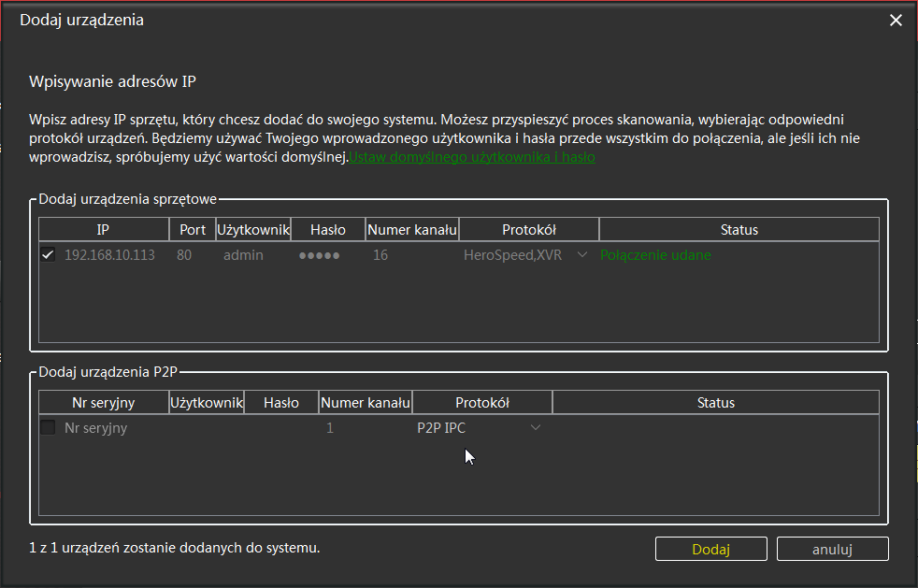Image resolution: width=918 pixels, height=588 pixels.
Task: Click the masked Hasło password field
Action: pos(319,254)
